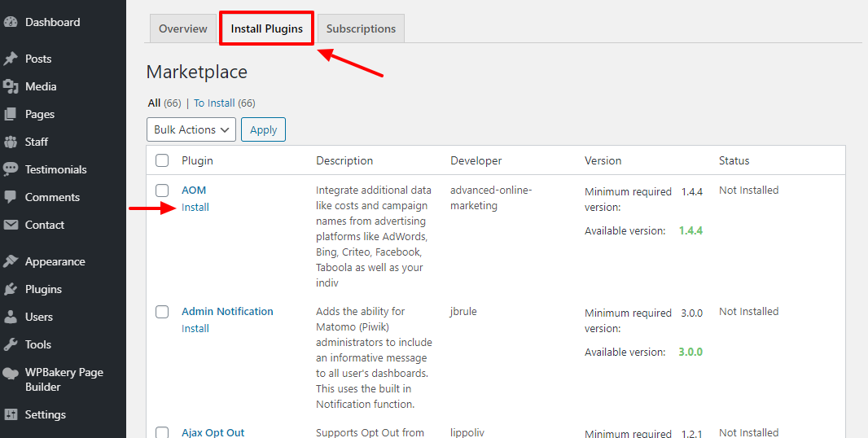The image size is (868, 438).
Task: Check the Ajax Opt Out plugin checkbox
Action: (x=162, y=432)
